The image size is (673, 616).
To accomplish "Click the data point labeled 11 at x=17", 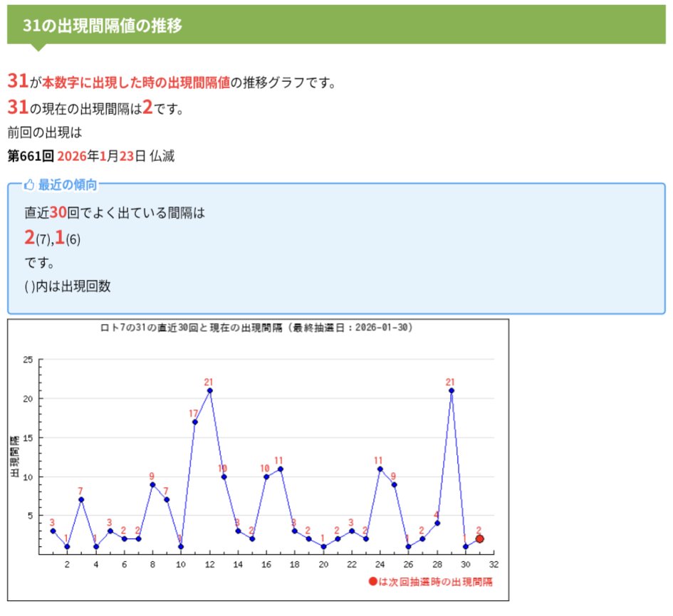I will [281, 469].
